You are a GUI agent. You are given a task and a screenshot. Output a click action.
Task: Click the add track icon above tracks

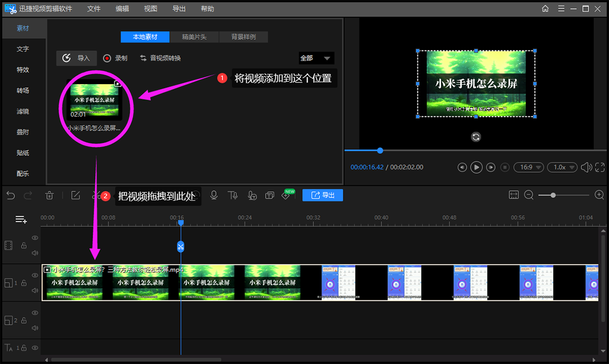tap(21, 220)
